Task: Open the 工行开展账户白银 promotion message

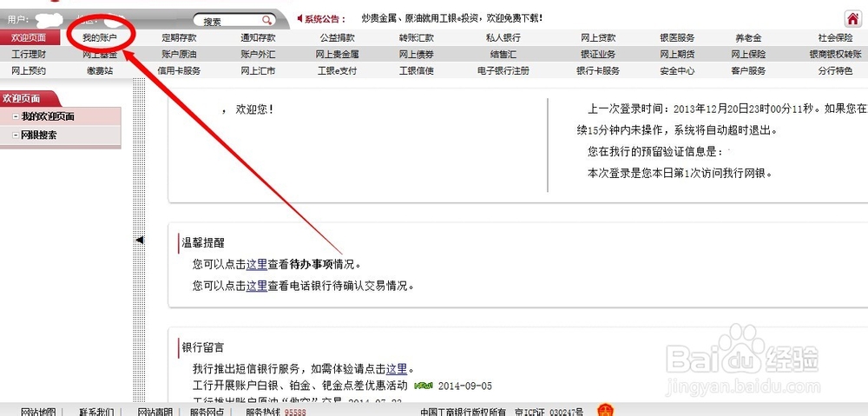Action: [x=300, y=385]
